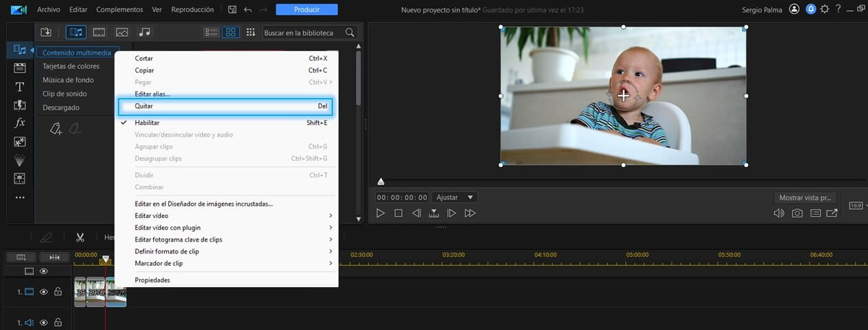868x330 pixels.
Task: Show only audio files in library
Action: [x=144, y=32]
